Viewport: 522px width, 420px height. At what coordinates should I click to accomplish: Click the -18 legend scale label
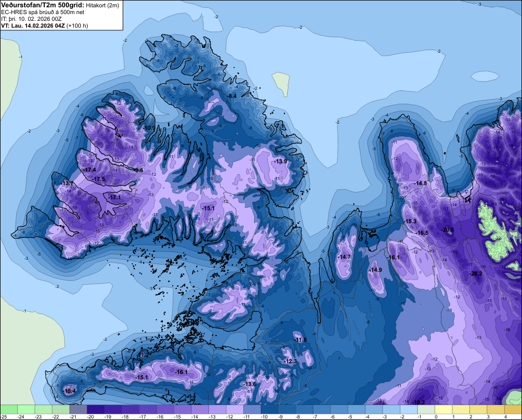coord(125,417)
